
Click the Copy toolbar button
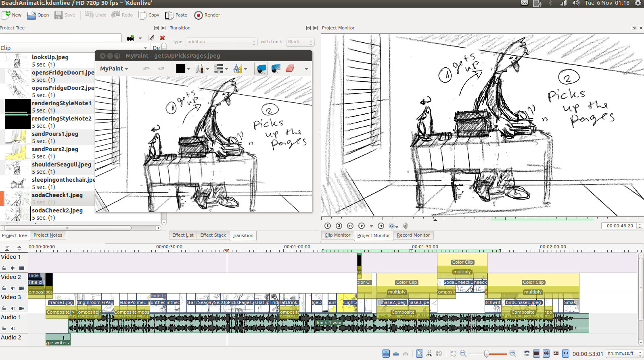pos(149,15)
